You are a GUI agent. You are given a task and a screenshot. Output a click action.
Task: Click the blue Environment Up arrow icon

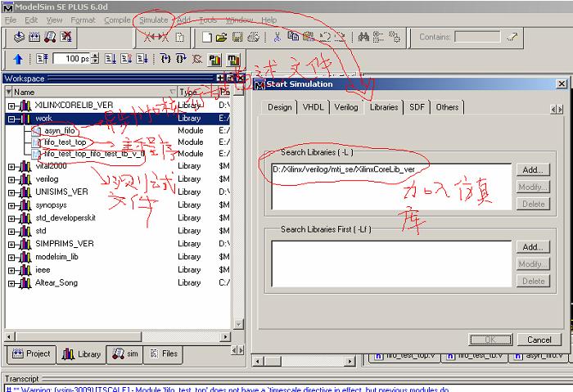(18, 59)
